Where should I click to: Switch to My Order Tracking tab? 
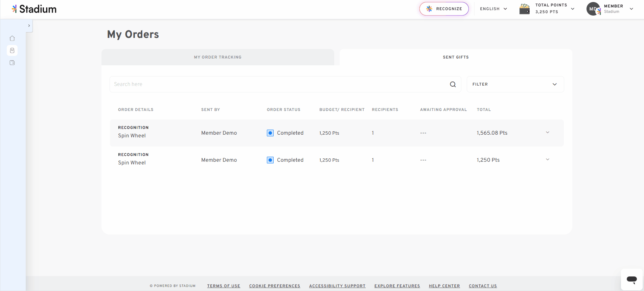click(218, 57)
